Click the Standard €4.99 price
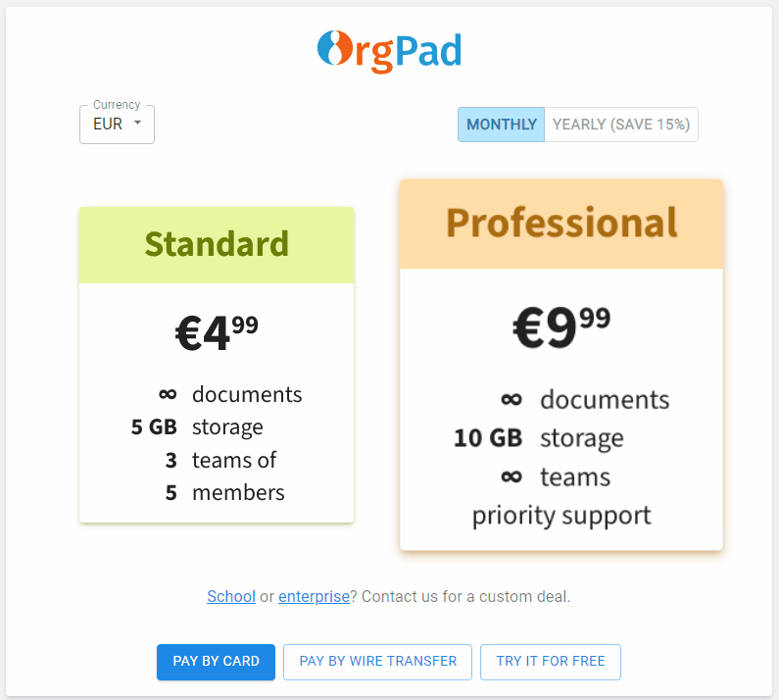Image resolution: width=779 pixels, height=700 pixels. point(217,332)
